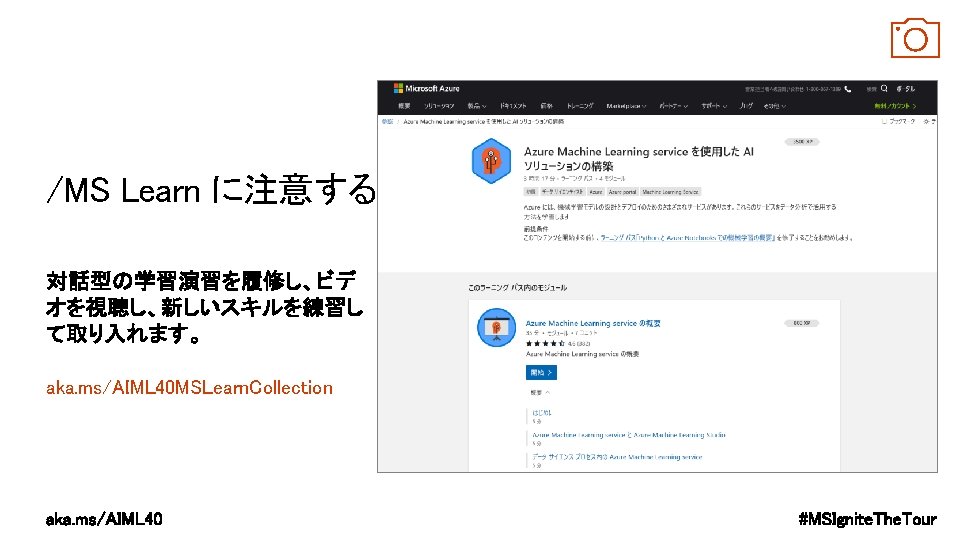Click the Python and Azure Notebooks prerequisite link

coord(688,238)
